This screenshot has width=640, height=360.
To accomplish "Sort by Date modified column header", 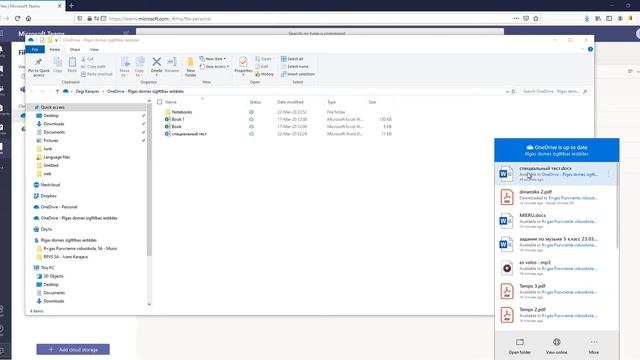I will (x=290, y=102).
